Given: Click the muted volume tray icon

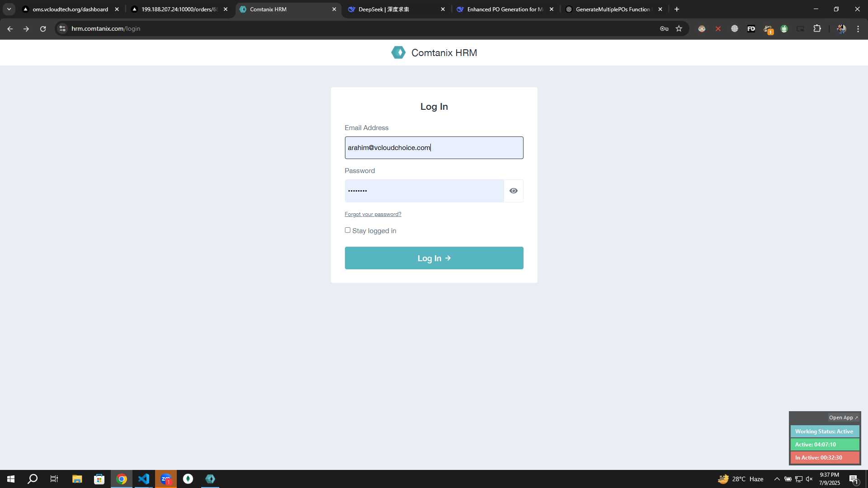Looking at the screenshot, I should click(809, 479).
